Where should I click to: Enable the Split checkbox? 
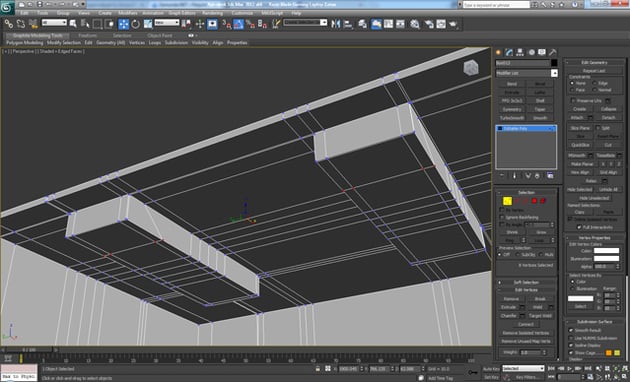coord(597,128)
